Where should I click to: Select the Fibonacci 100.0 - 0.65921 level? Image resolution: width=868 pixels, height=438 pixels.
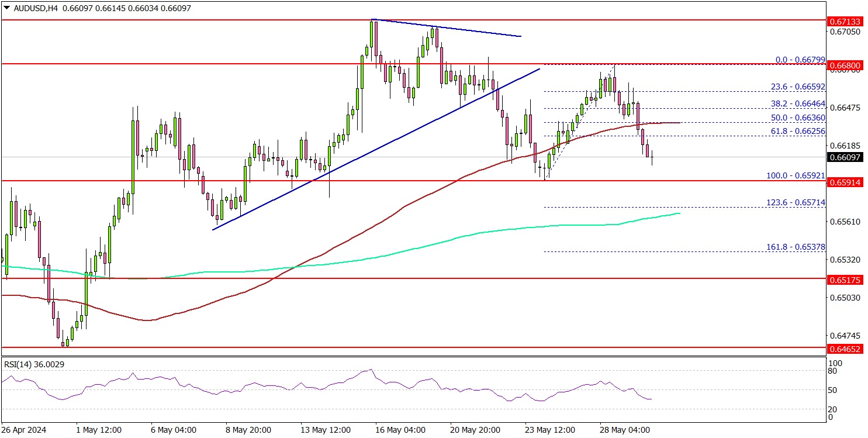point(796,175)
